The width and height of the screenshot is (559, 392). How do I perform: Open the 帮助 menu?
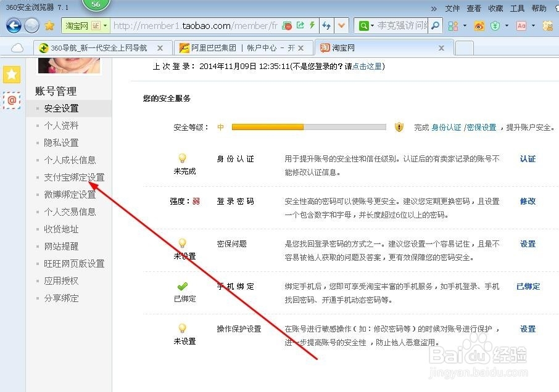point(539,8)
